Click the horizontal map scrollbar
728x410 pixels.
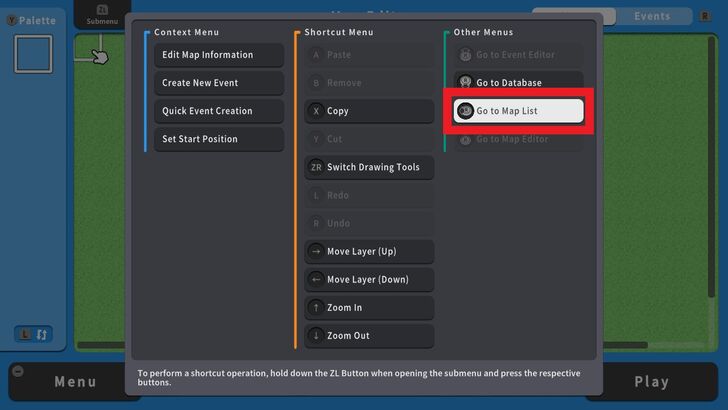(100, 346)
